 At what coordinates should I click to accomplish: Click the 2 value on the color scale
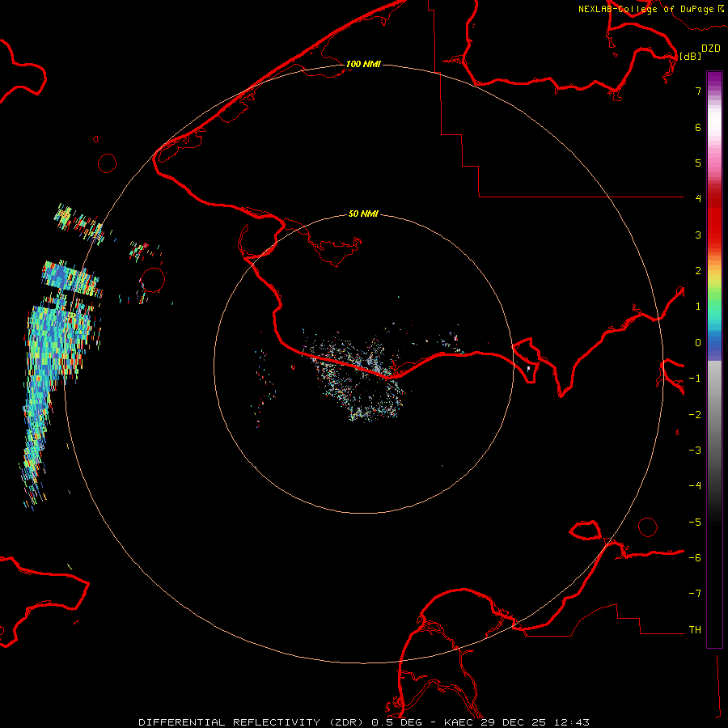click(698, 271)
